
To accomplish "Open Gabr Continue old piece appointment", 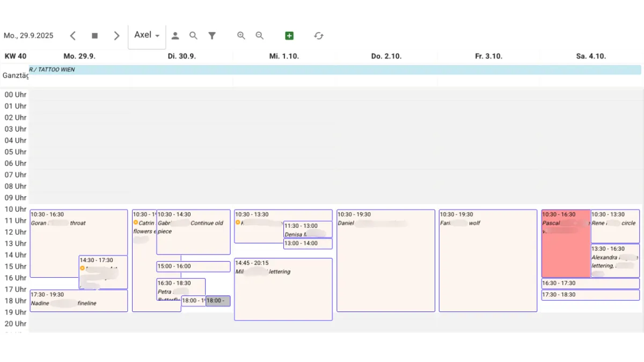I will click(193, 232).
